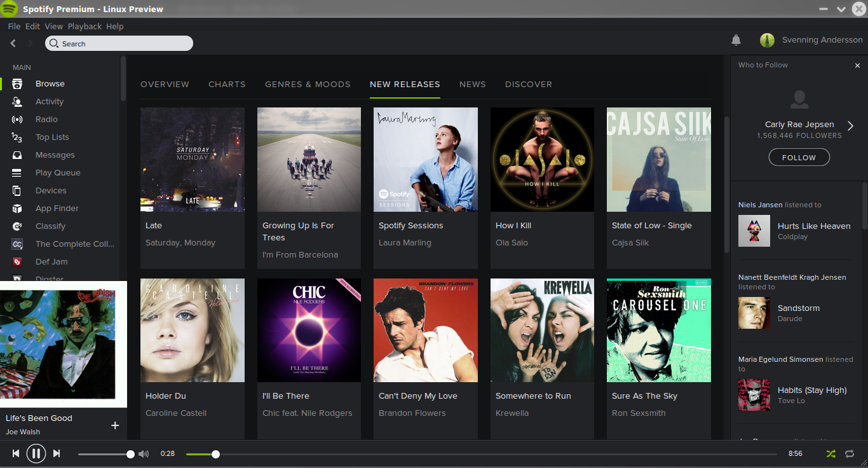The image size is (868, 468).
Task: Open the Holder Du album cover
Action: point(193,330)
